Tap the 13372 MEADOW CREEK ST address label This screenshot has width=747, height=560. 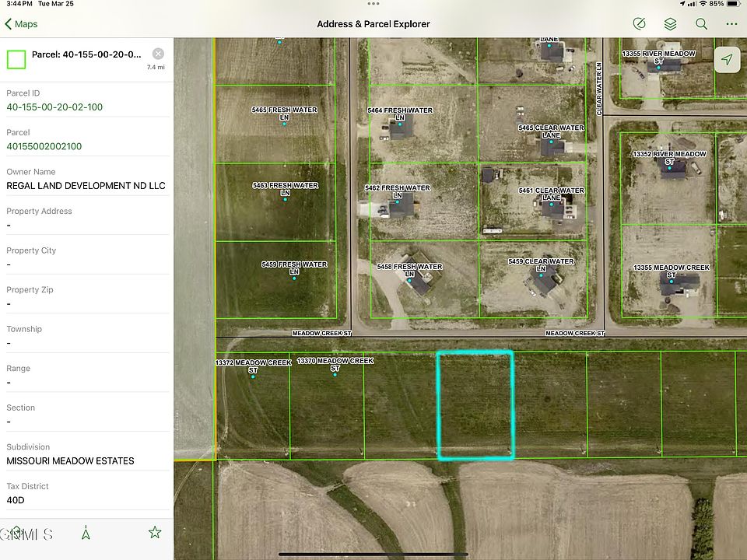click(x=253, y=366)
